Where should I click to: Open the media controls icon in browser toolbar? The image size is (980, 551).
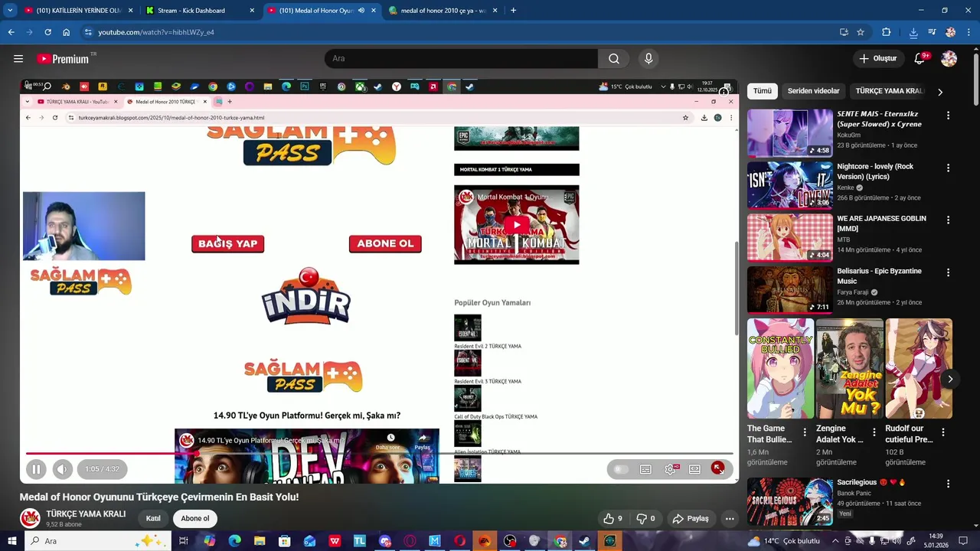click(x=932, y=32)
